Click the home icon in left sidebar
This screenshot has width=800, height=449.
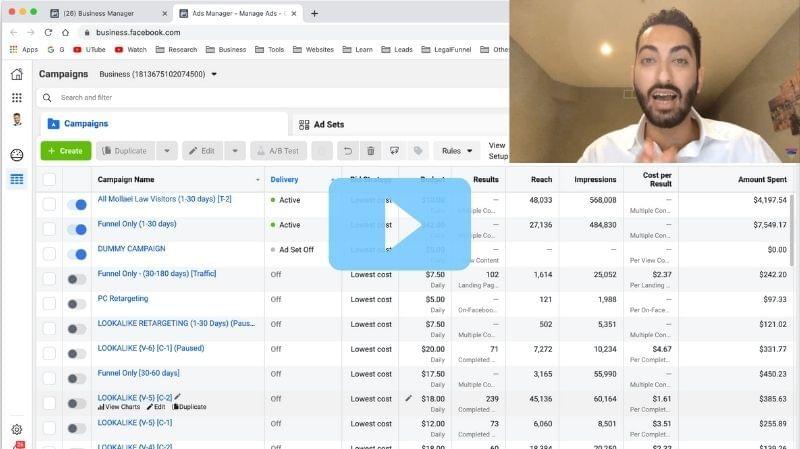pos(16,74)
